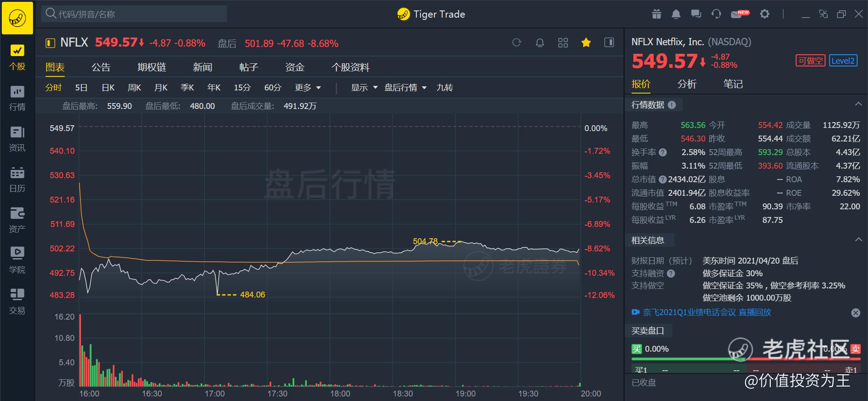The height and width of the screenshot is (401, 868).
Task: Set a price alert using the chart bell icon
Action: tap(540, 42)
